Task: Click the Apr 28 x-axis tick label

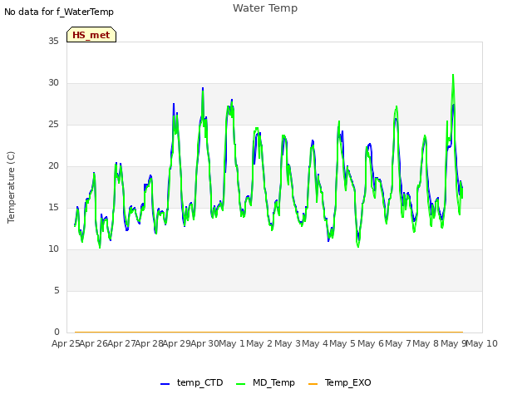Action: [150, 343]
